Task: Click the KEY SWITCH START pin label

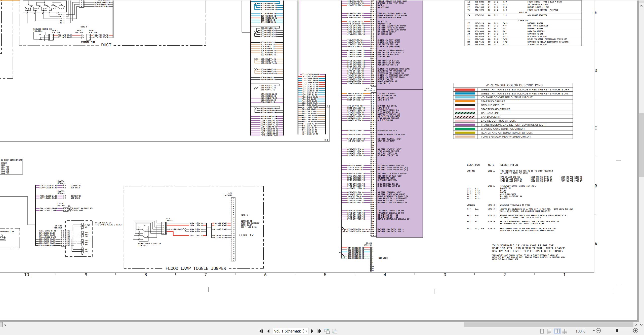Action: click(x=386, y=93)
